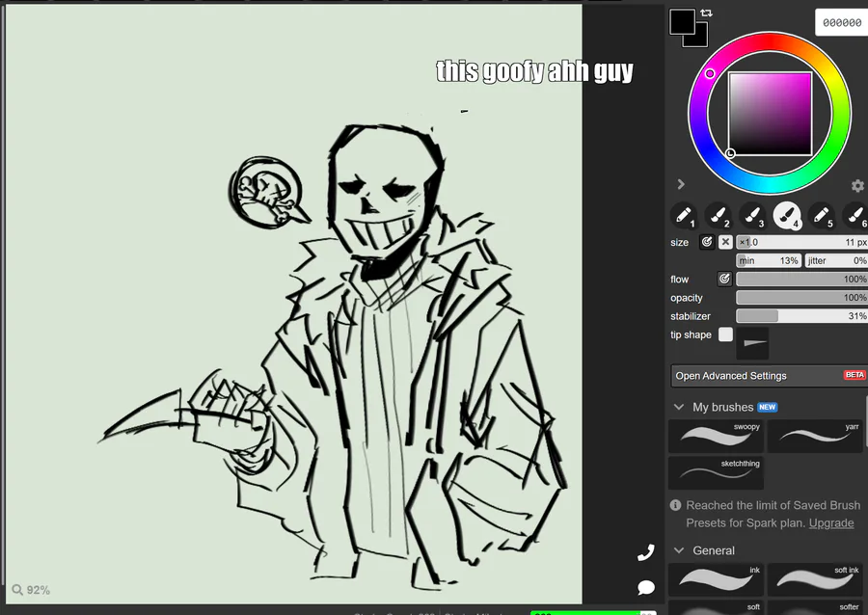
Task: Select brush slot 2
Action: [718, 215]
